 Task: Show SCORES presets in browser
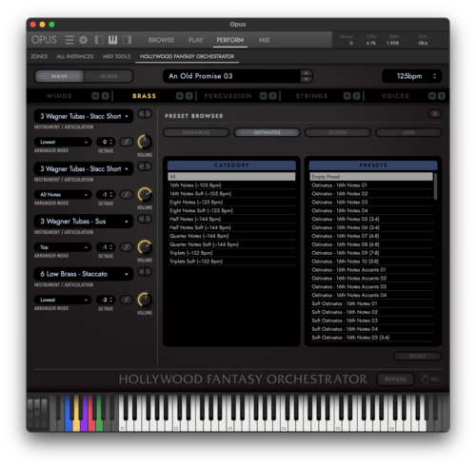point(338,132)
